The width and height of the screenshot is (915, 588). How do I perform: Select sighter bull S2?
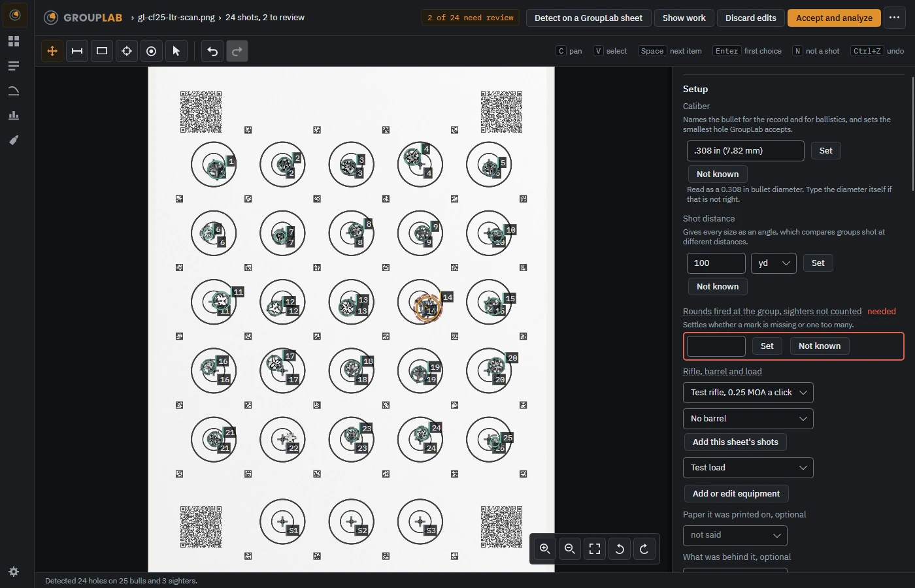pyautogui.click(x=352, y=521)
